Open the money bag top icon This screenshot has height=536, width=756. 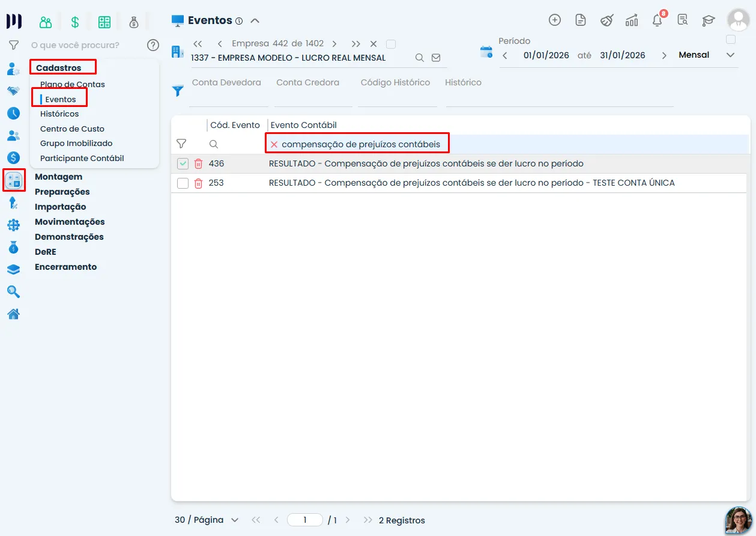click(x=134, y=22)
